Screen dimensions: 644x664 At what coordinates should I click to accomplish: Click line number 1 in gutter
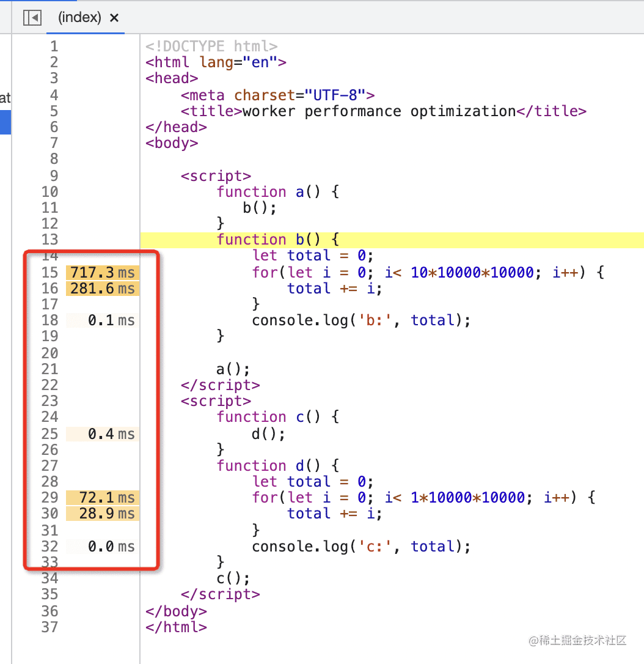click(54, 46)
